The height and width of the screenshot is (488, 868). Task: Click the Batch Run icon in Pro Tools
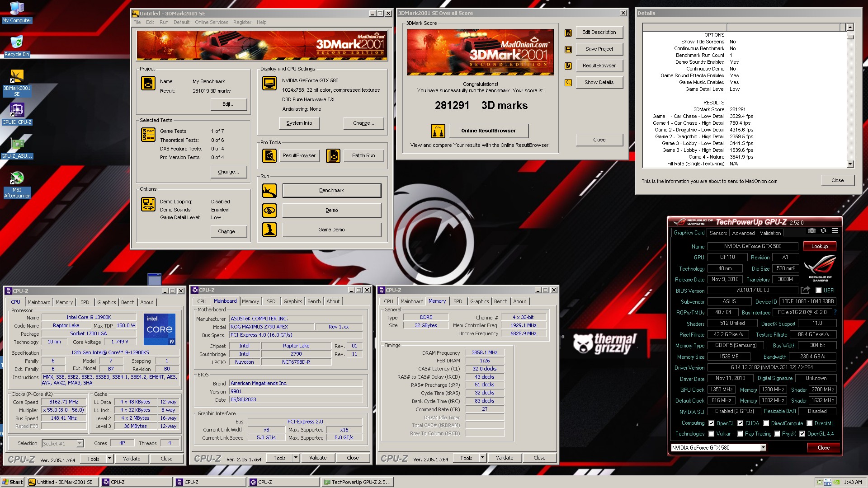coord(333,156)
